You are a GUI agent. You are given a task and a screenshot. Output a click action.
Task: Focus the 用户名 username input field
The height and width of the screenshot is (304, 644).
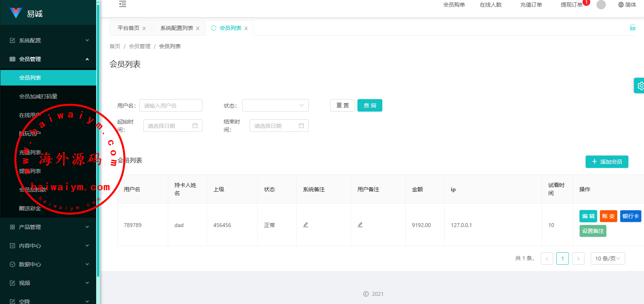[171, 105]
